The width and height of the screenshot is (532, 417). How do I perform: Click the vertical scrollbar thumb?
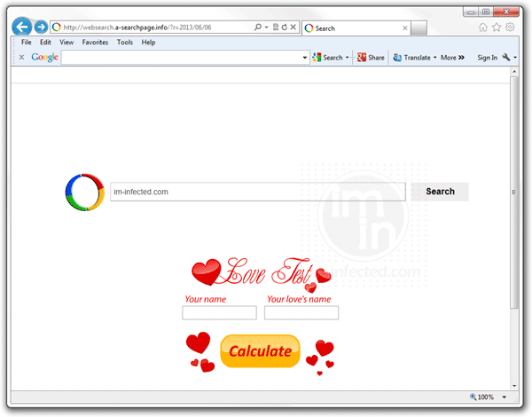pyautogui.click(x=514, y=193)
